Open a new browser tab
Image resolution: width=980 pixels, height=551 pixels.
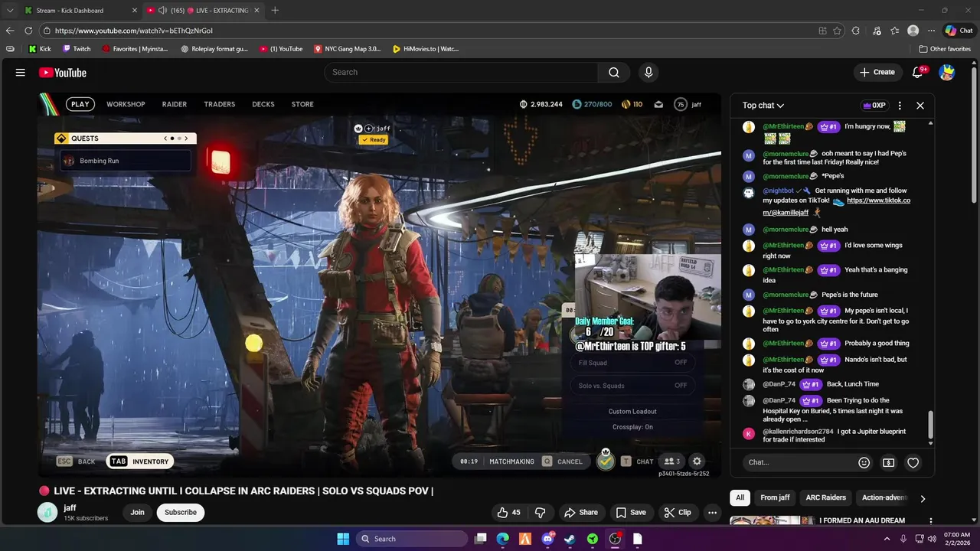275,11
